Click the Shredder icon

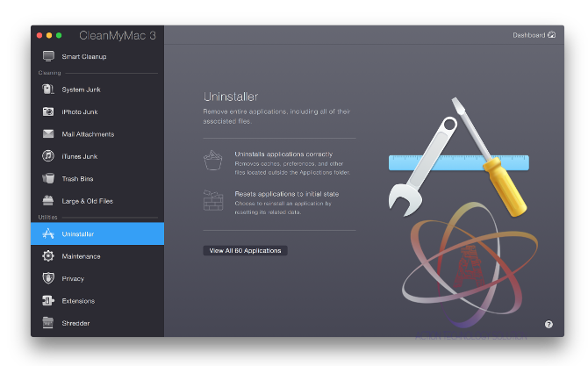pyautogui.click(x=48, y=322)
